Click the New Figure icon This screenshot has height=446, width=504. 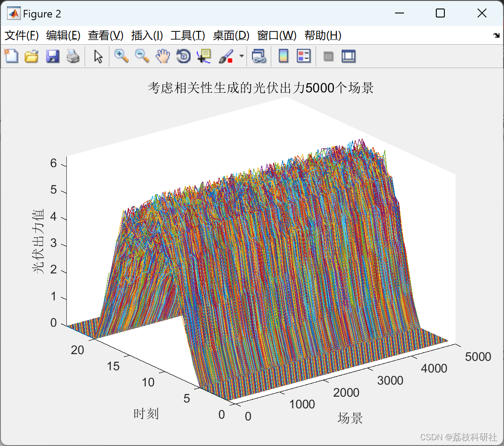click(12, 56)
